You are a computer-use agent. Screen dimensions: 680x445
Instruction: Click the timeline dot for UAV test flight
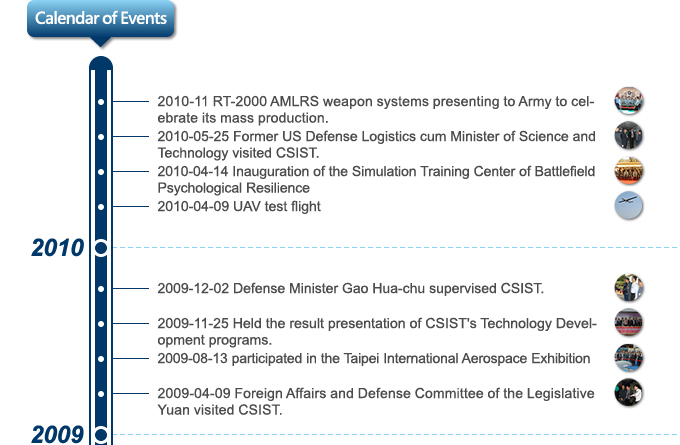(x=101, y=207)
